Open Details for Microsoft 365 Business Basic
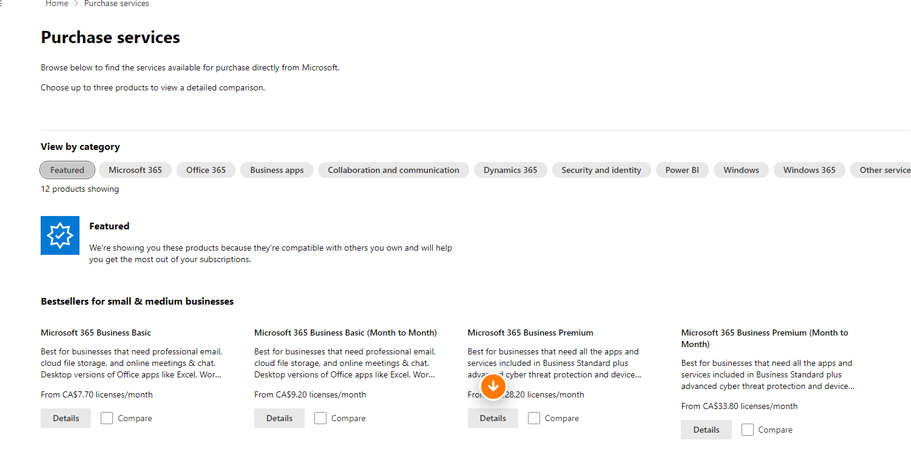The width and height of the screenshot is (911, 455). 66,418
